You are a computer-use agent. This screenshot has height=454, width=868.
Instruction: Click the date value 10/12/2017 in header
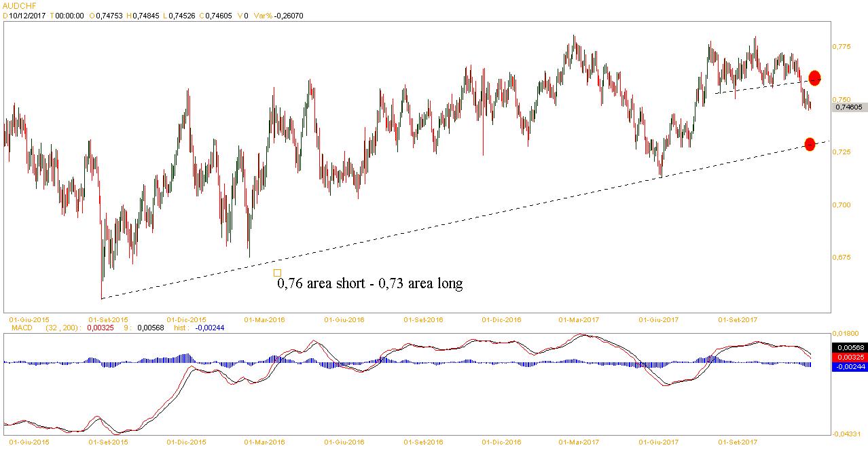[x=27, y=16]
